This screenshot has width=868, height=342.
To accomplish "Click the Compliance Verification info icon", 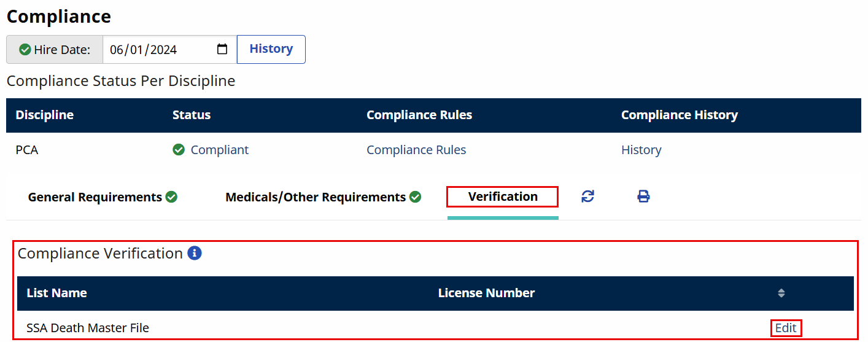I will [195, 253].
